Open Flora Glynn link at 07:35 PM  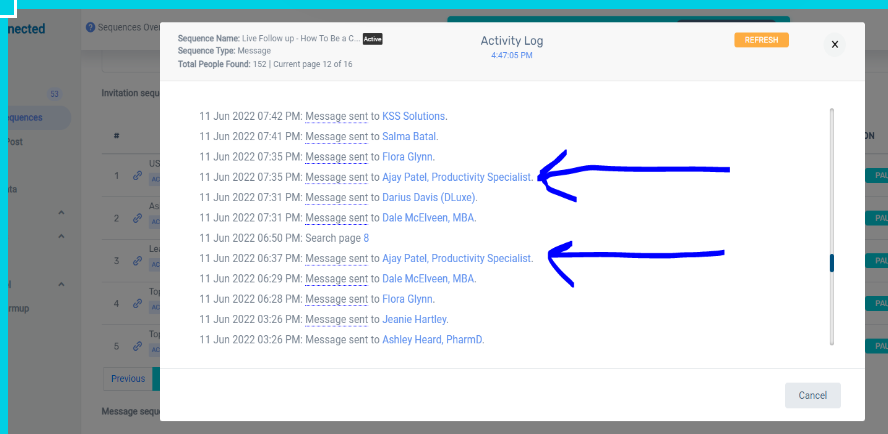pos(408,157)
